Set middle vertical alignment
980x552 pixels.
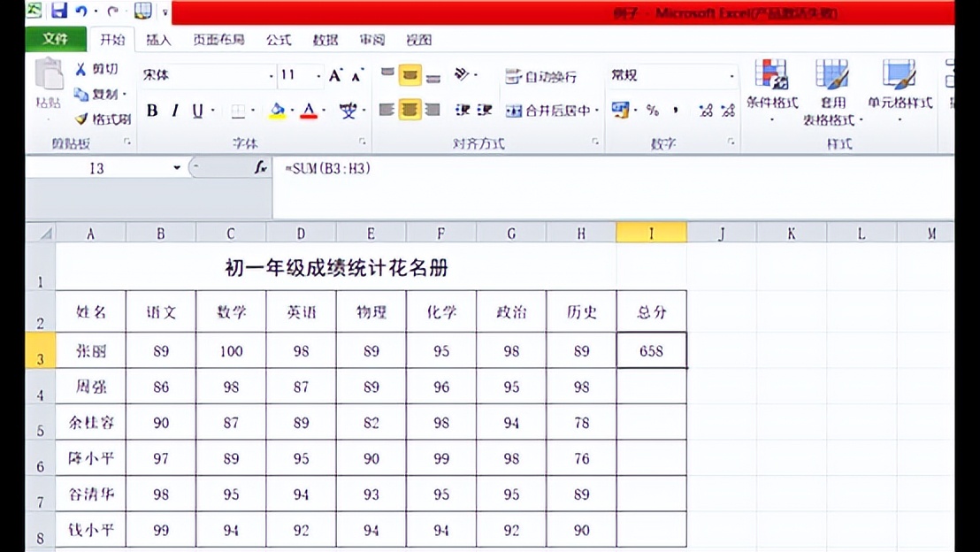[x=410, y=75]
